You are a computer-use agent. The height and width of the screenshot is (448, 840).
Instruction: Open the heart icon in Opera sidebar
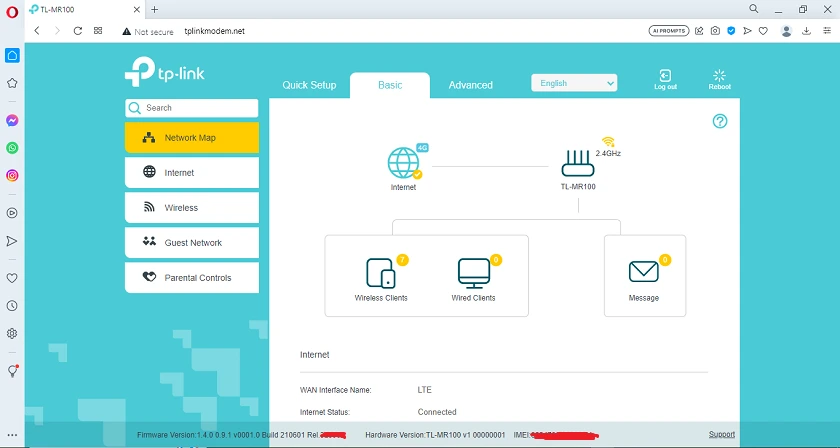click(x=12, y=278)
